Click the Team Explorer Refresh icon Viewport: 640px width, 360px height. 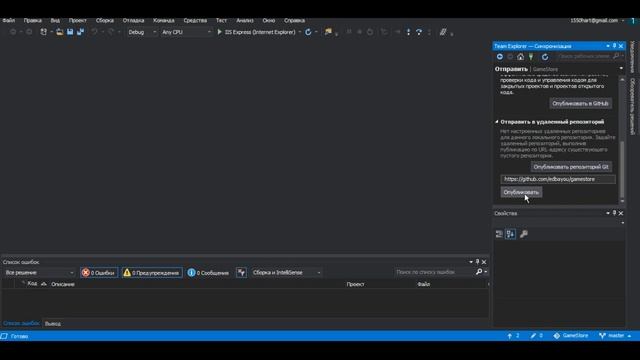[x=545, y=57]
